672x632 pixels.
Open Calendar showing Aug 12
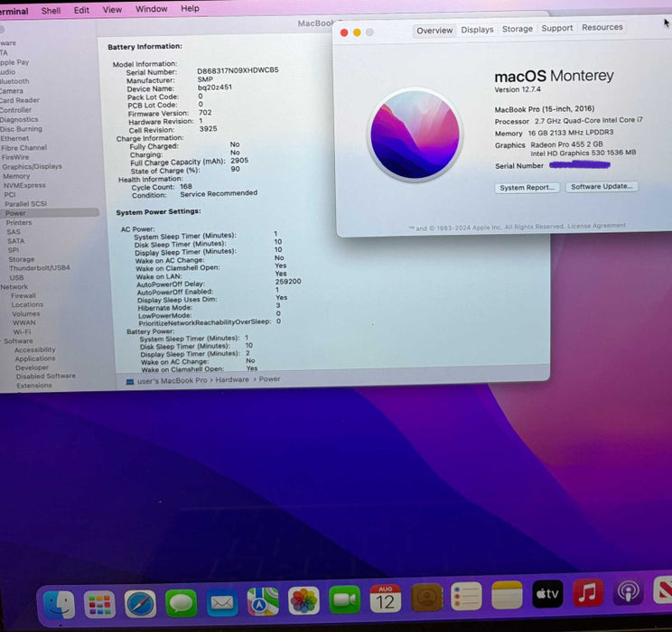coord(386,599)
